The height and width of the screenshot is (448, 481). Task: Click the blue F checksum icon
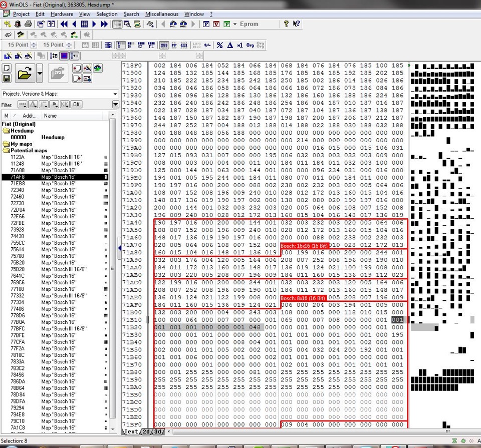tap(206, 24)
